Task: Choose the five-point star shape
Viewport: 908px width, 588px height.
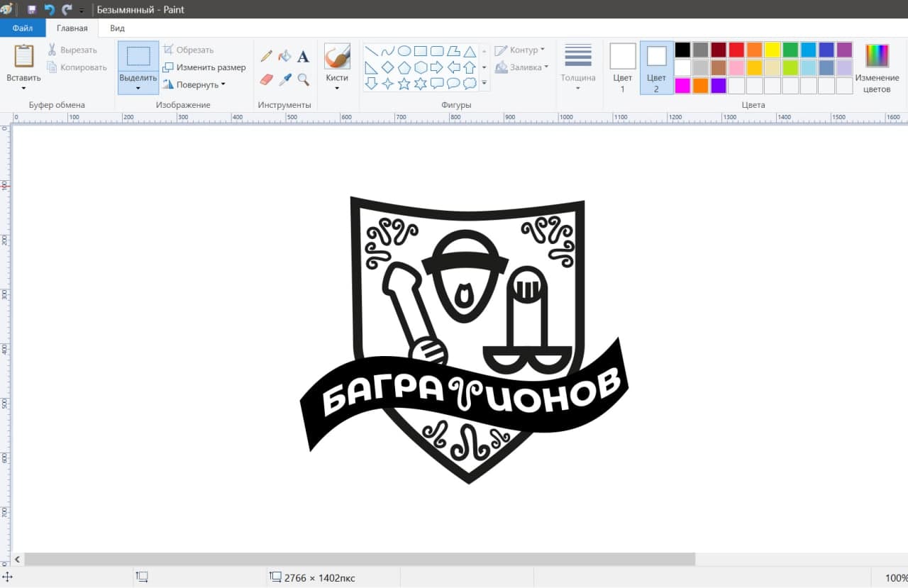Action: click(x=404, y=84)
